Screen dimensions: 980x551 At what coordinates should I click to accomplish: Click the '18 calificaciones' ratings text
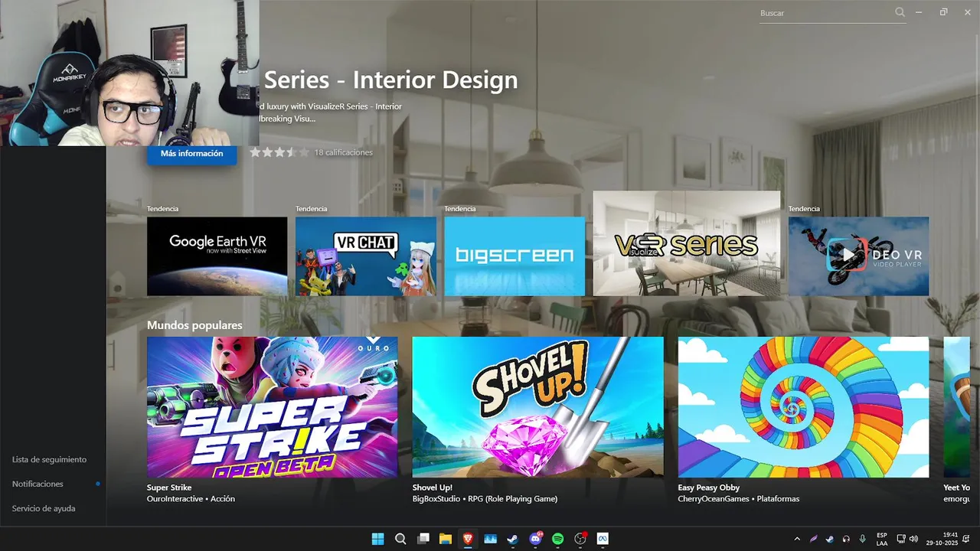[344, 153]
